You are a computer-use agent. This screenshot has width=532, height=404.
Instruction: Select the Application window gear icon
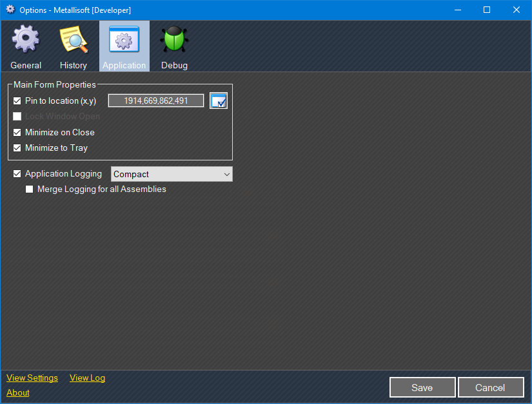click(x=124, y=40)
